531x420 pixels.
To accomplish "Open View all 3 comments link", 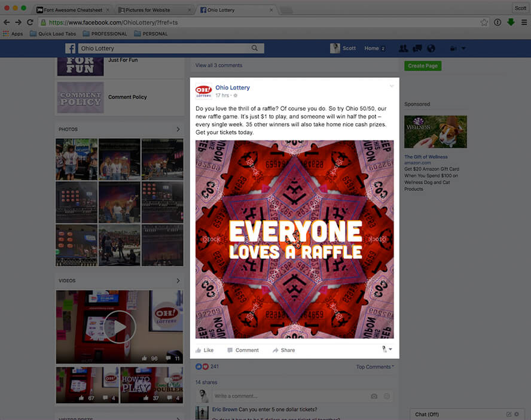I will [219, 65].
